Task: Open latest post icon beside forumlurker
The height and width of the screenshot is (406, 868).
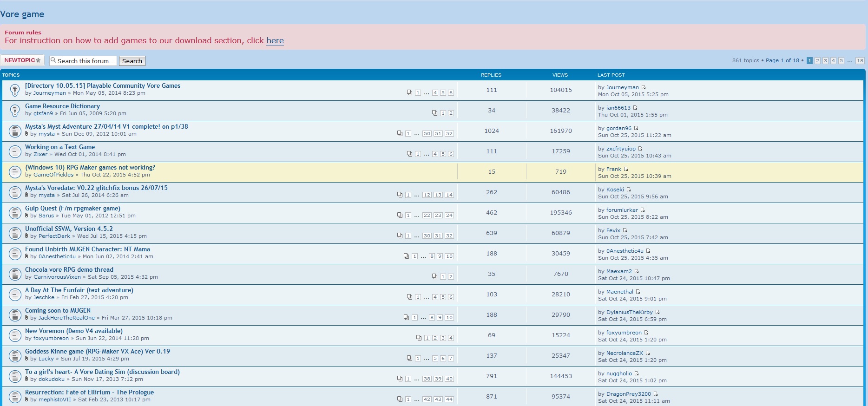Action: pos(643,210)
